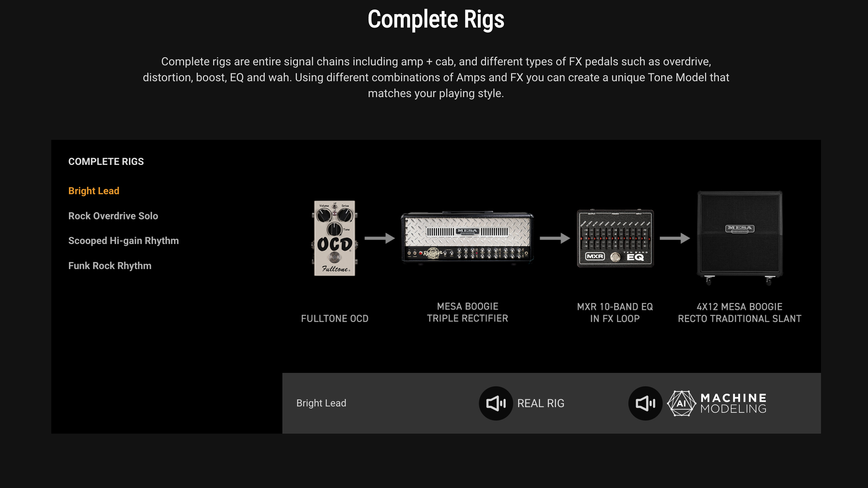This screenshot has width=868, height=488.
Task: Select the Funk Rock Rhythm rig
Action: (x=110, y=266)
